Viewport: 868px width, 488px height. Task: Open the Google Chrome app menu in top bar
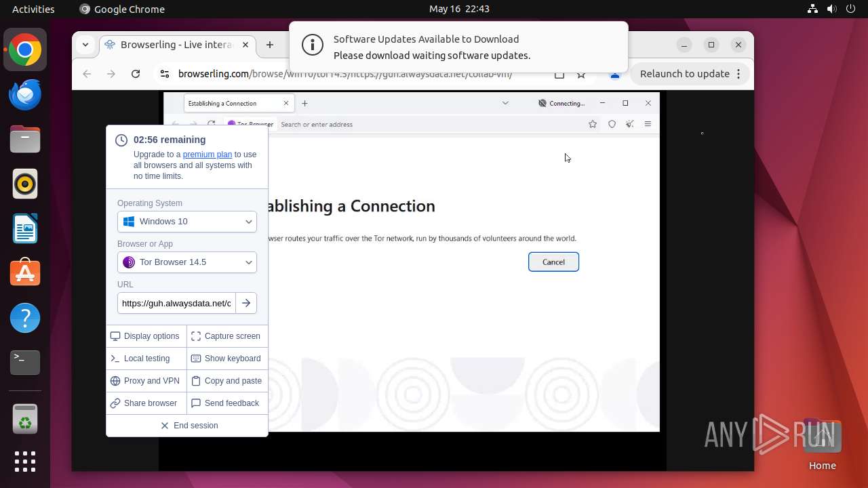(x=122, y=9)
